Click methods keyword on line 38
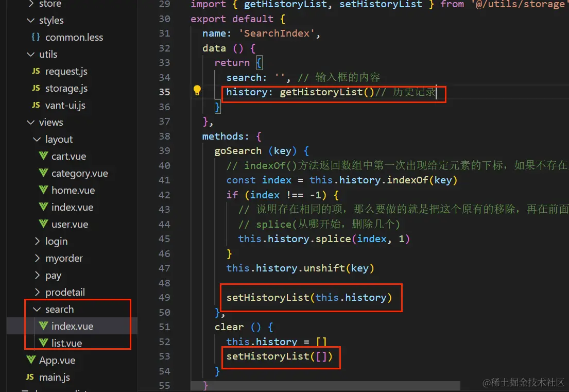 click(x=223, y=137)
